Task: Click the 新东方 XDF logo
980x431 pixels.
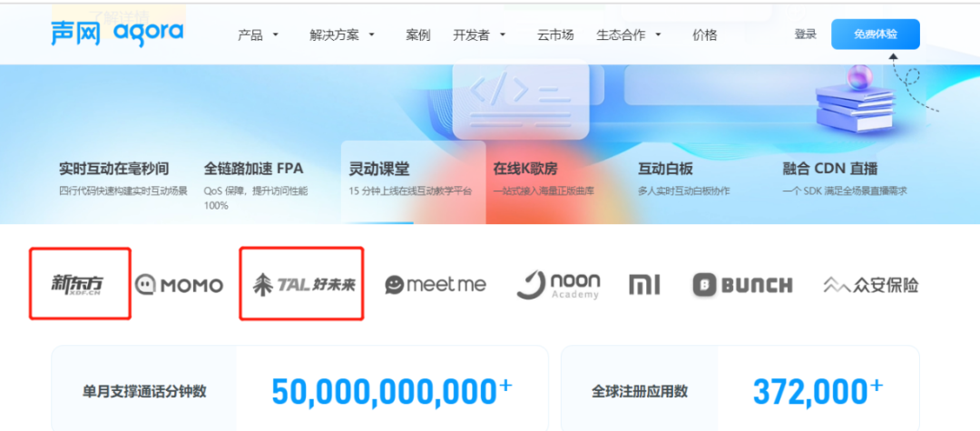Action: point(77,285)
